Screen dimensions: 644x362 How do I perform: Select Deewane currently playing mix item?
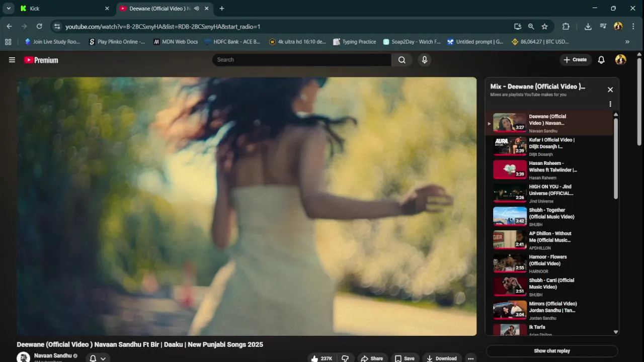[549, 123]
